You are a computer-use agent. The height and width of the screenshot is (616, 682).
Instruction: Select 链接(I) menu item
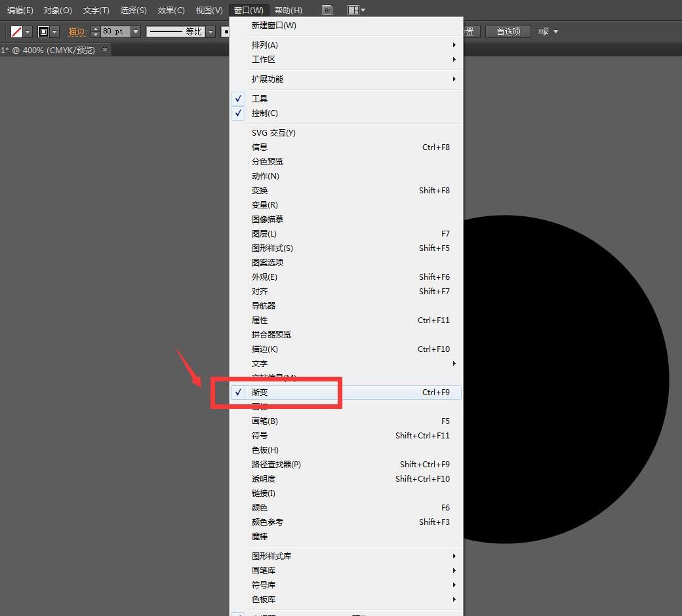(346, 493)
